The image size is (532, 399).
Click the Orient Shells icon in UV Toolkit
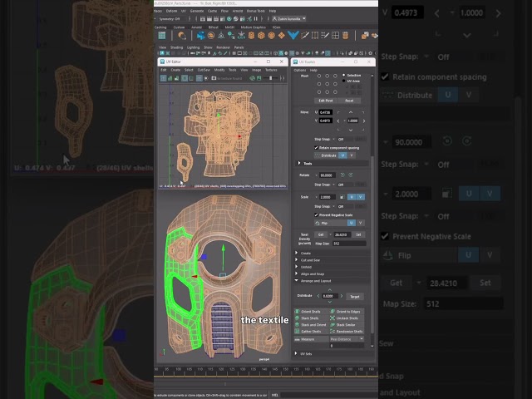click(297, 312)
